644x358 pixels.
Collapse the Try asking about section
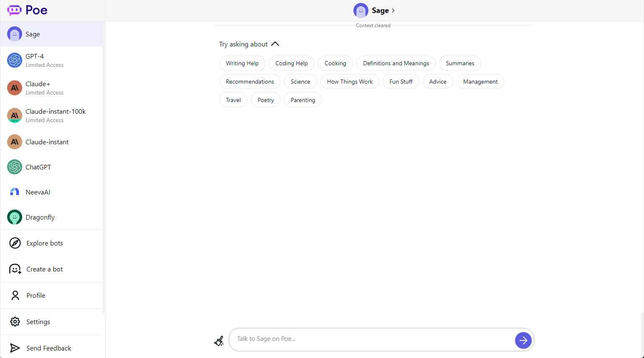pyautogui.click(x=275, y=44)
